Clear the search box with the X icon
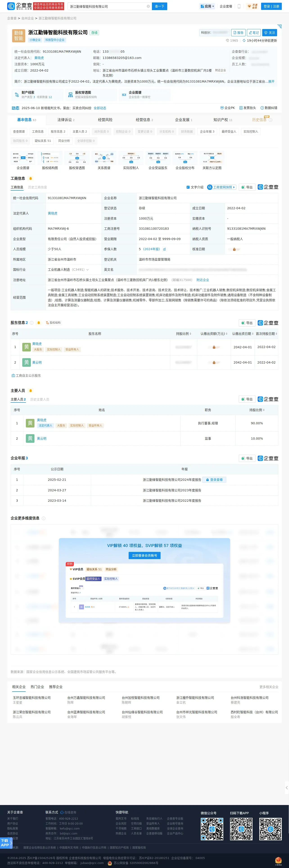 pyautogui.click(x=148, y=6)
